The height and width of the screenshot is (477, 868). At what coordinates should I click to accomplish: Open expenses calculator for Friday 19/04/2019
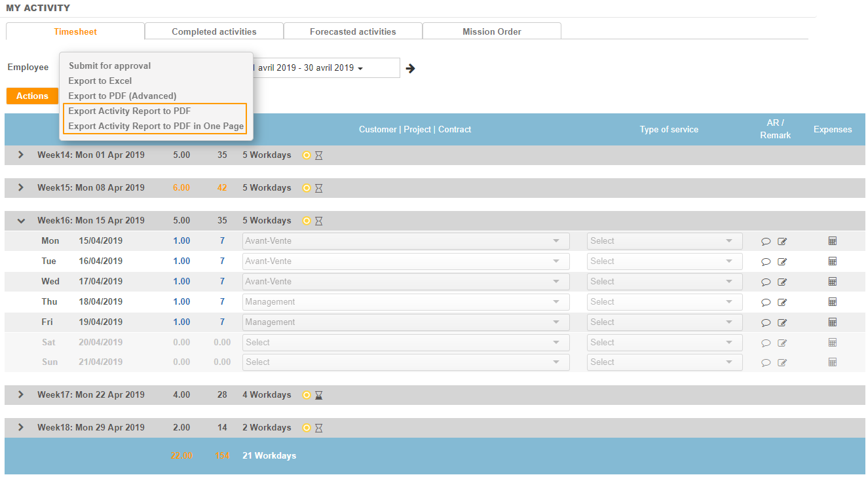click(833, 322)
